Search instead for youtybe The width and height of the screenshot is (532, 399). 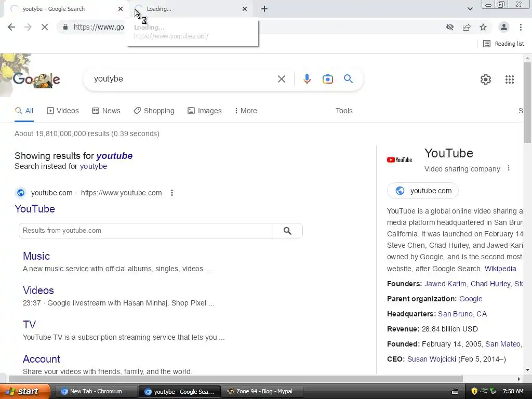tap(94, 166)
